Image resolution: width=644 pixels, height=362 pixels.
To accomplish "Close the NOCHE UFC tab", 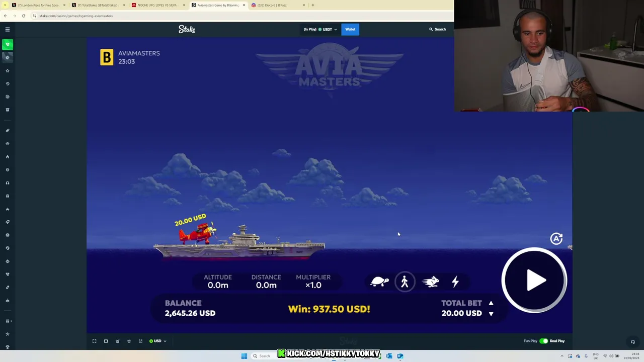I will point(184,5).
